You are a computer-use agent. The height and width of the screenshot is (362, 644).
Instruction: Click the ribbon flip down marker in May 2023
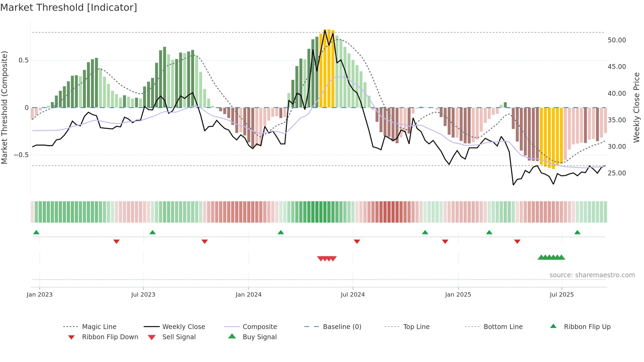tap(116, 242)
